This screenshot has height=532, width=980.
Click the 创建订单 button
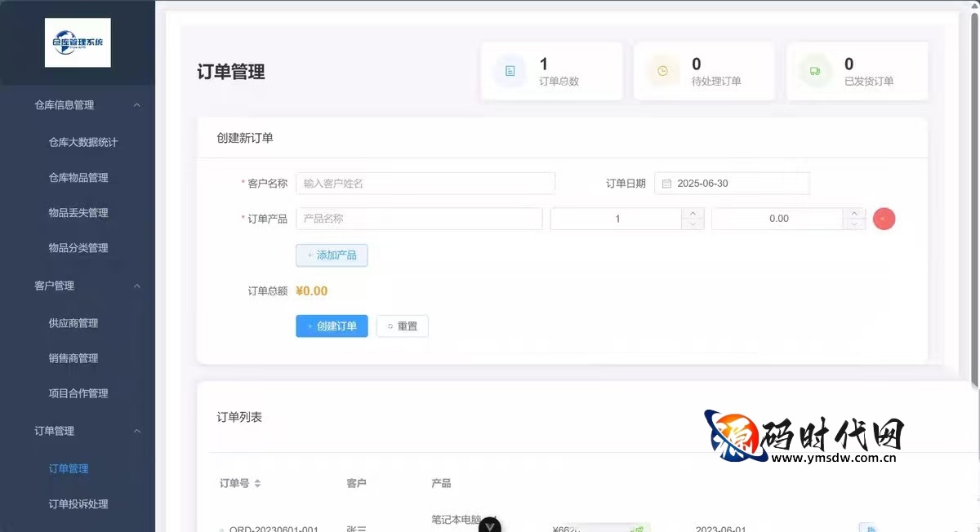(x=332, y=326)
